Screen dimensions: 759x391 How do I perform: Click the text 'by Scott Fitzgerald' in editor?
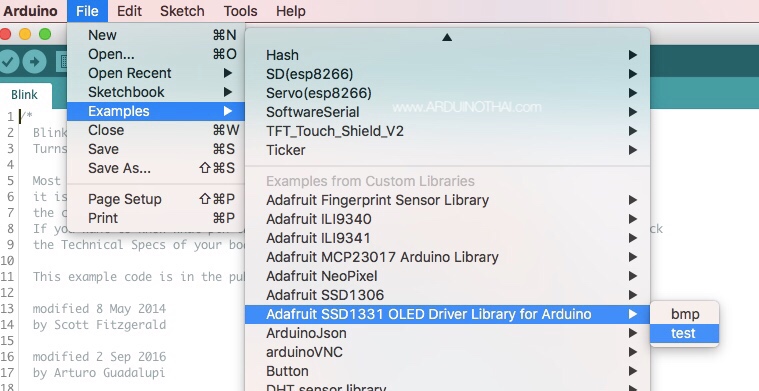click(x=99, y=325)
